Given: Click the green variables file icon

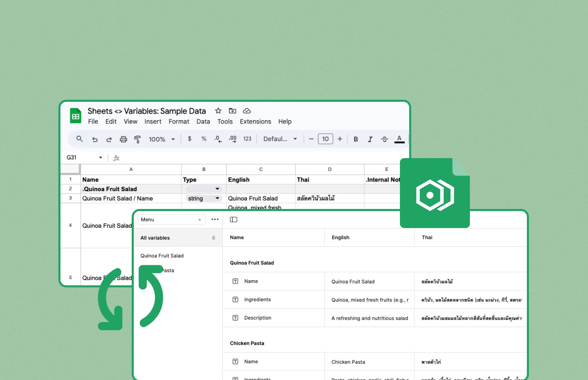Looking at the screenshot, I should (x=435, y=193).
